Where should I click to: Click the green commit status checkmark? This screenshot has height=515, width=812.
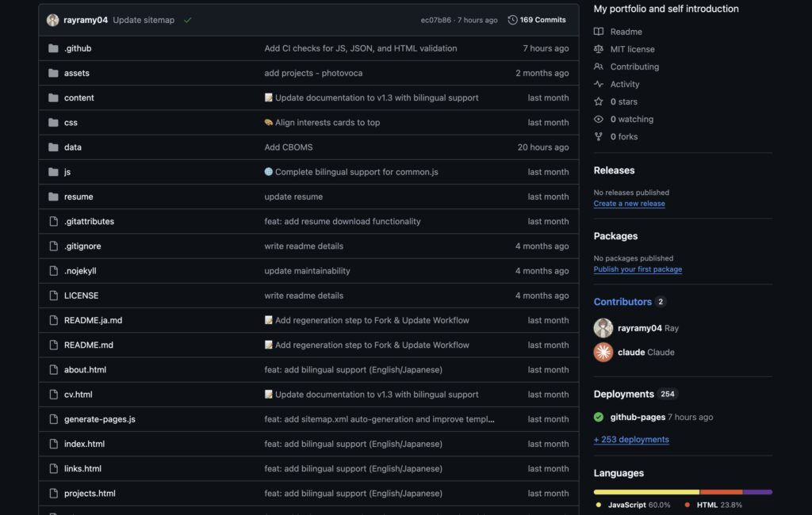(188, 20)
